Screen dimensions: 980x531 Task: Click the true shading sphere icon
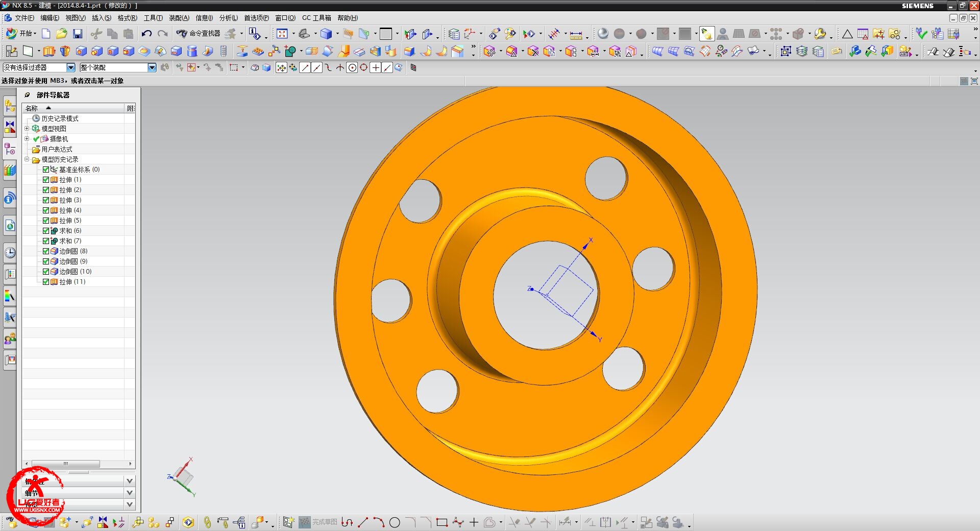pos(603,34)
